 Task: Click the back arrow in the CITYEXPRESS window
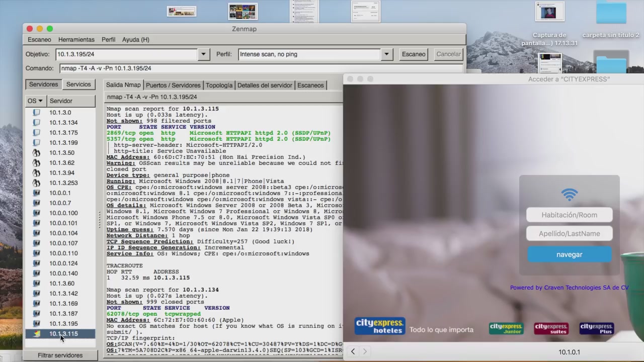point(353,351)
